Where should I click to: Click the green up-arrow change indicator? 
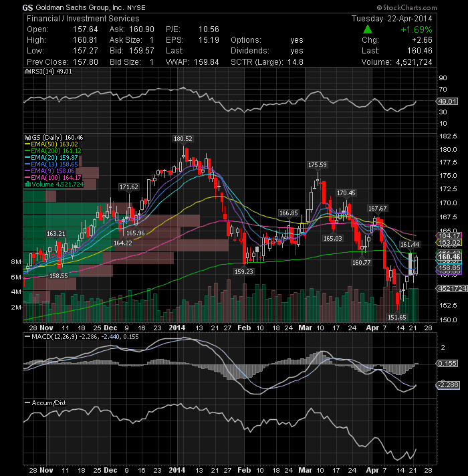coord(368,29)
